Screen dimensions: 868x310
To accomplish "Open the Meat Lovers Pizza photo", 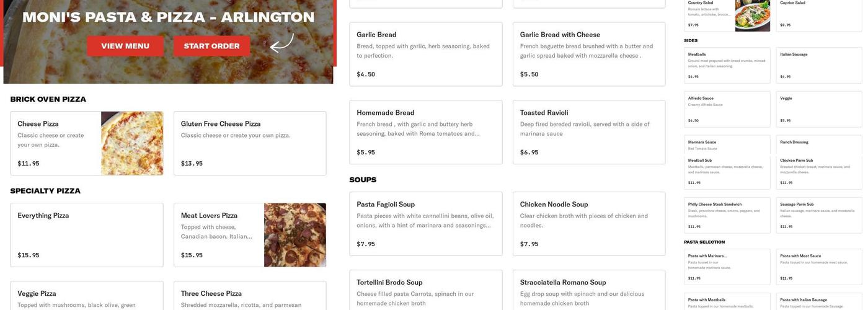I will [x=295, y=235].
